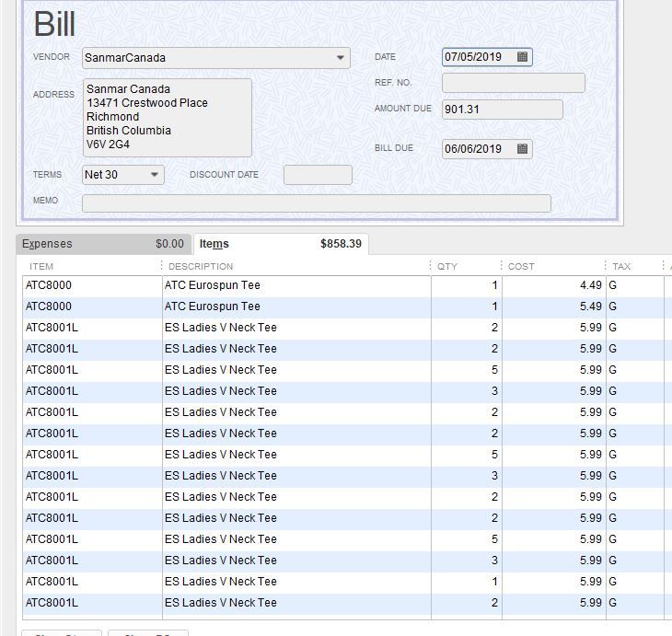Select the first ATC8001L item cell
Viewport: 672px width, 636px height.
(x=92, y=328)
